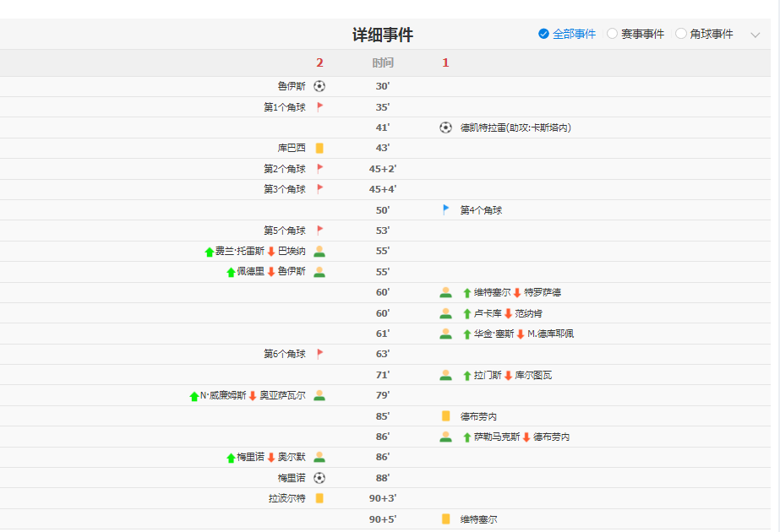Click the text 第4个角球
Image resolution: width=780 pixels, height=532 pixels.
tap(481, 210)
